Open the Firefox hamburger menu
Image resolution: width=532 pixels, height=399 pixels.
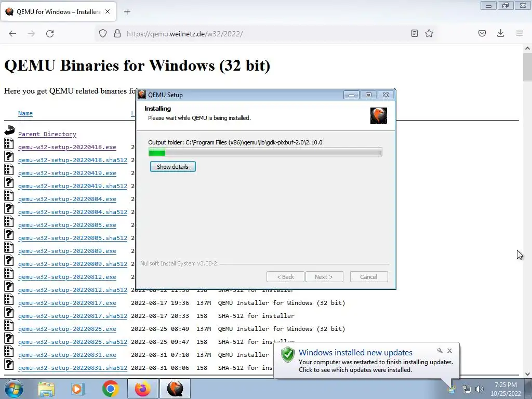pos(520,33)
